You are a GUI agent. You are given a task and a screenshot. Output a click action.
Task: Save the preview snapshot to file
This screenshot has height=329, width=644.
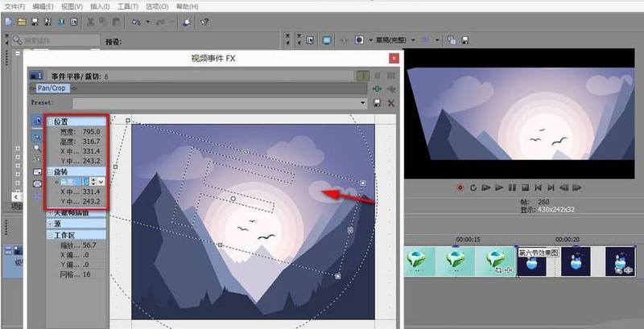465,40
